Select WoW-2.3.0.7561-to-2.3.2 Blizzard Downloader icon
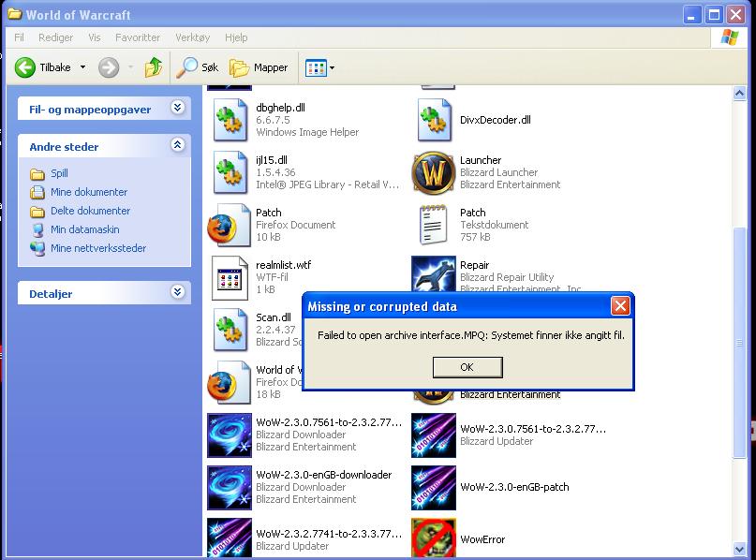 [230, 435]
